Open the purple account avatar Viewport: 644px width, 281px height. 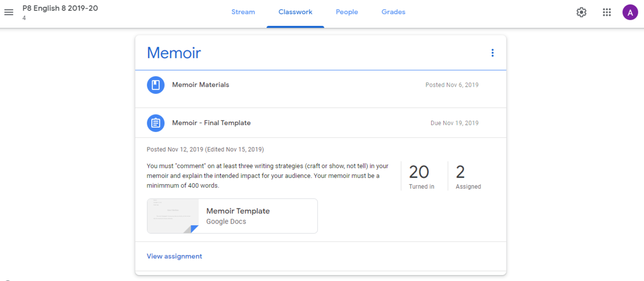pyautogui.click(x=630, y=13)
